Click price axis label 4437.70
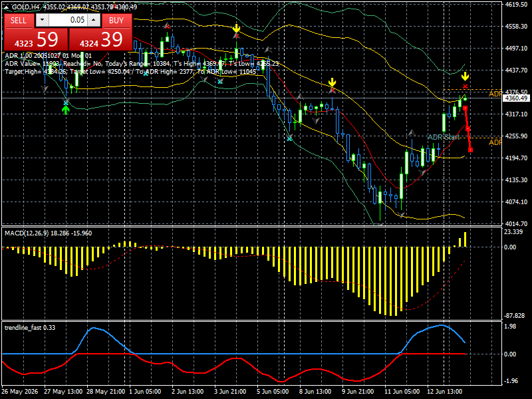Viewport: 532px width, 399px height. [x=516, y=70]
